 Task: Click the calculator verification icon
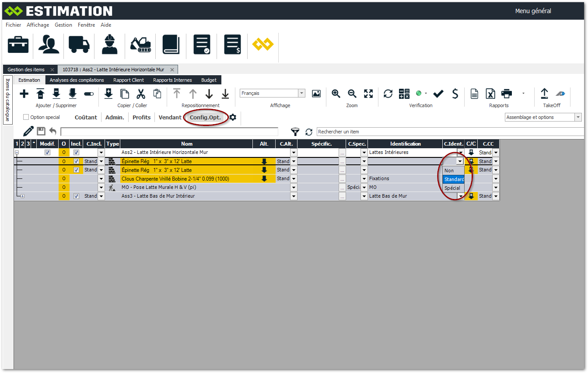tap(404, 94)
